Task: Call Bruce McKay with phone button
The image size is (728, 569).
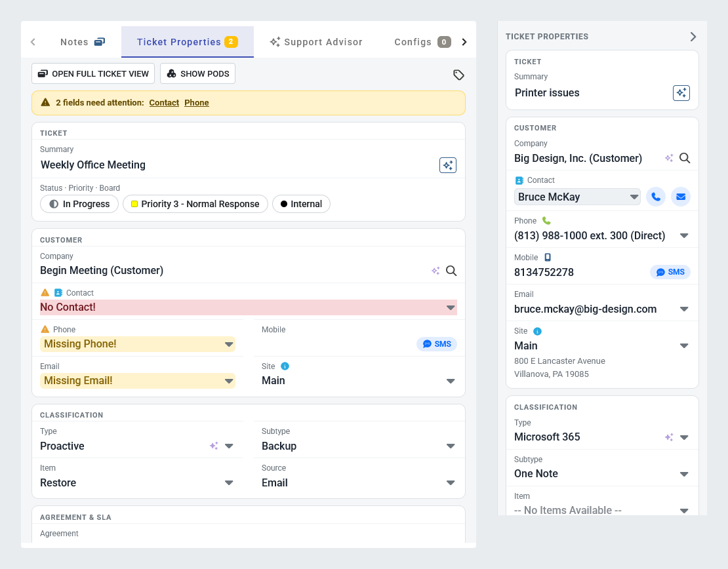Action: 656,197
